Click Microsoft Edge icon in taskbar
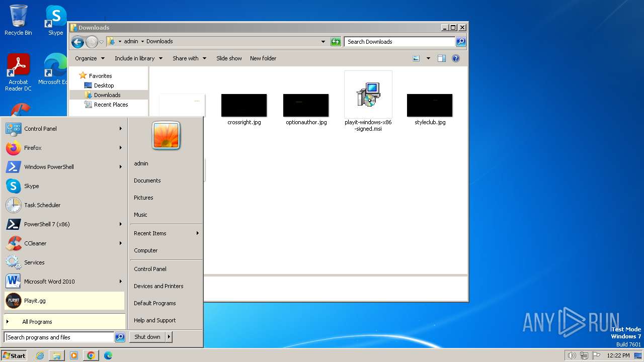This screenshot has width=644, height=362. click(x=108, y=355)
